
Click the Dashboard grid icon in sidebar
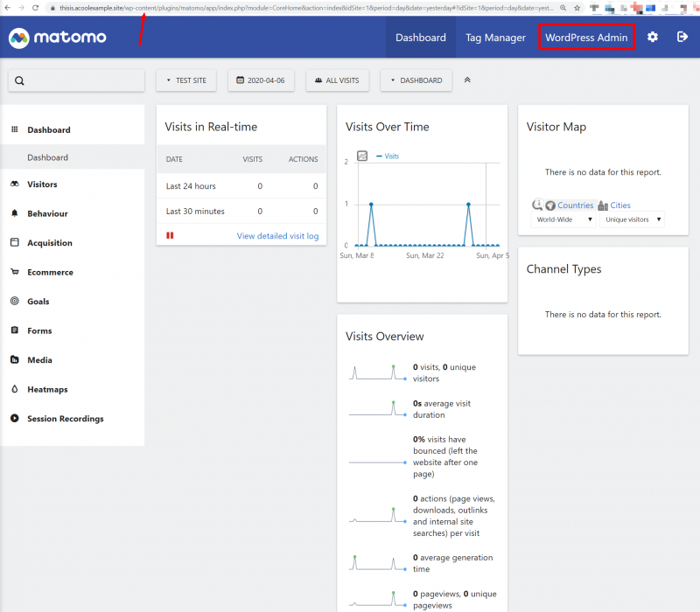(15, 129)
